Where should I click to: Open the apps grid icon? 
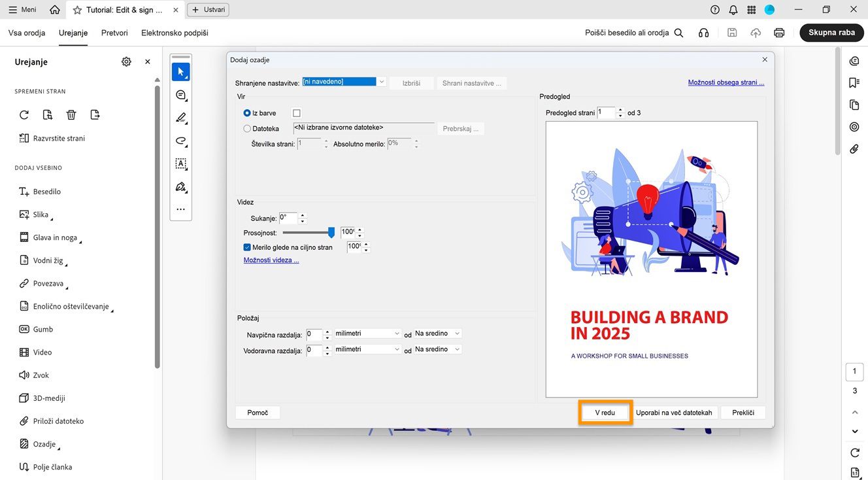coord(752,10)
